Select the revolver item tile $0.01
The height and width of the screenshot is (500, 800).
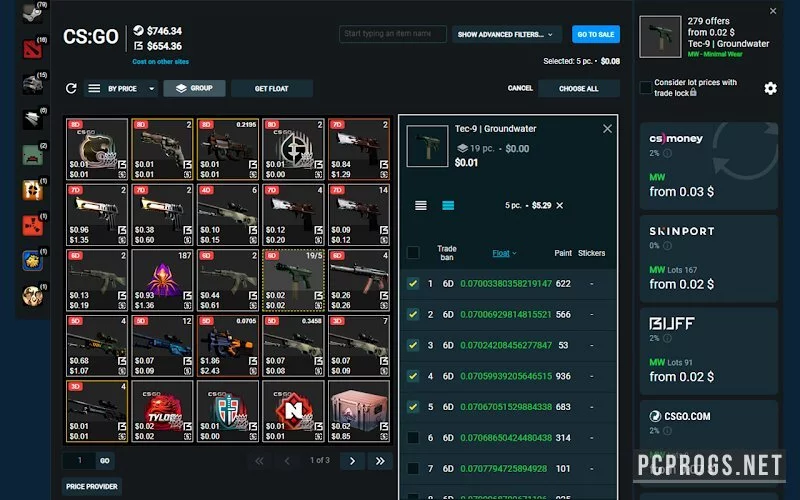(162, 149)
